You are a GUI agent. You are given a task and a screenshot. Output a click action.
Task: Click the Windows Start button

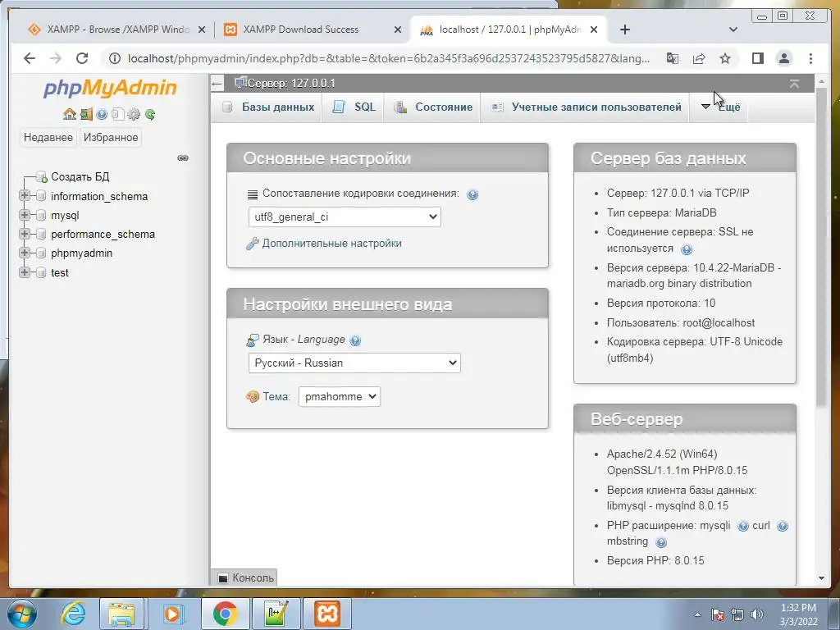[21, 614]
